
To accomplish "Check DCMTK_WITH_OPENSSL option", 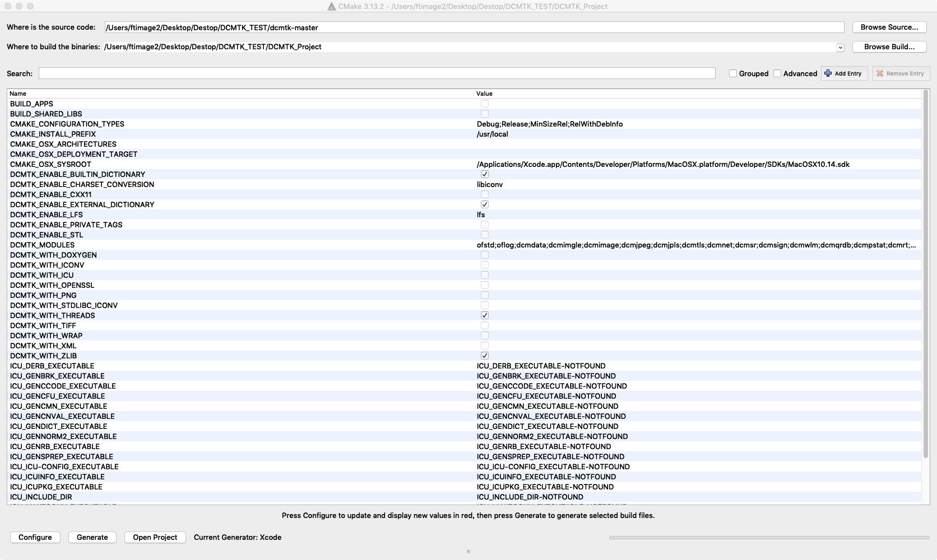I will 485,285.
